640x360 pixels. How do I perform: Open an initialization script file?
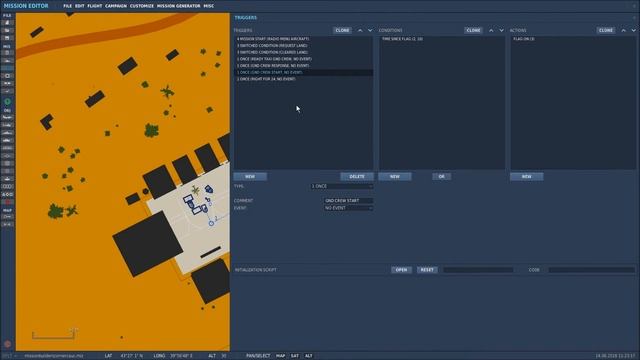(x=401, y=270)
